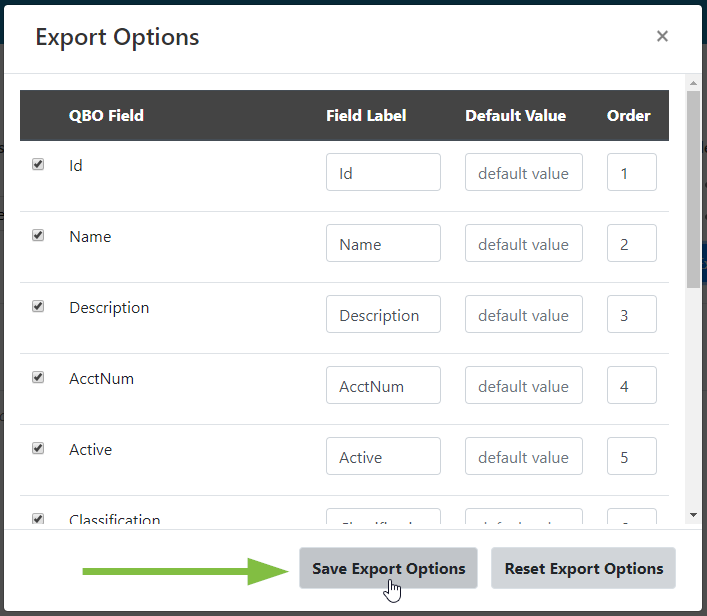Click default value field for Description
The image size is (707, 616).
point(523,314)
